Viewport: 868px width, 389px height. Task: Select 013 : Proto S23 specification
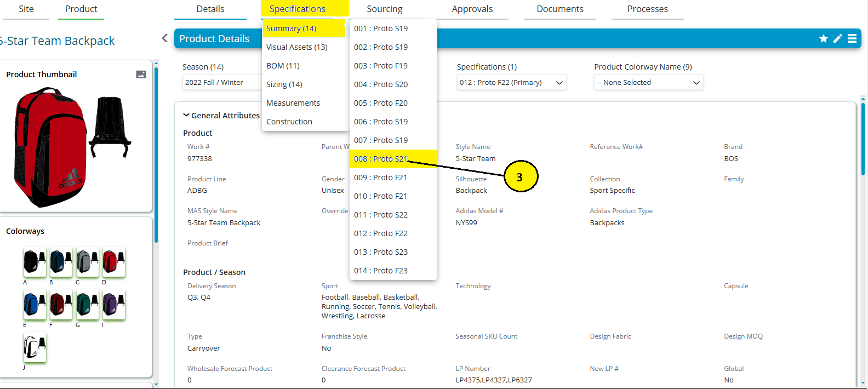(x=393, y=252)
